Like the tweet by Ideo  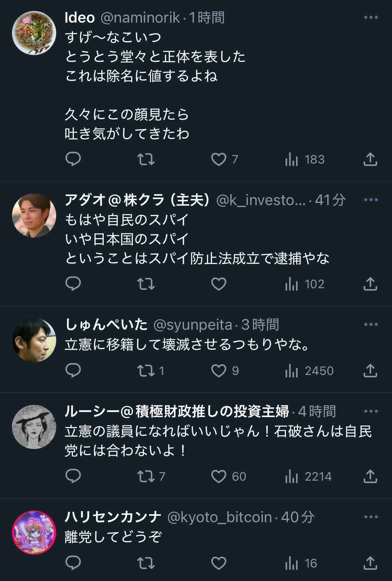pyautogui.click(x=219, y=160)
